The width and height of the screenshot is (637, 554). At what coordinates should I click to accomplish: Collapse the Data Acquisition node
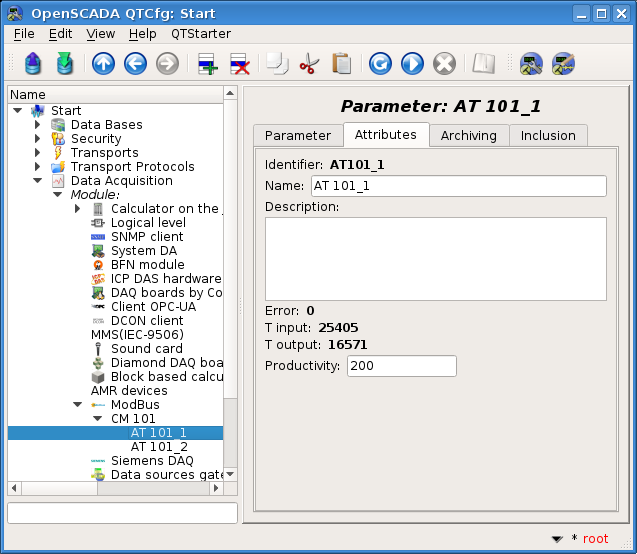pyautogui.click(x=37, y=181)
